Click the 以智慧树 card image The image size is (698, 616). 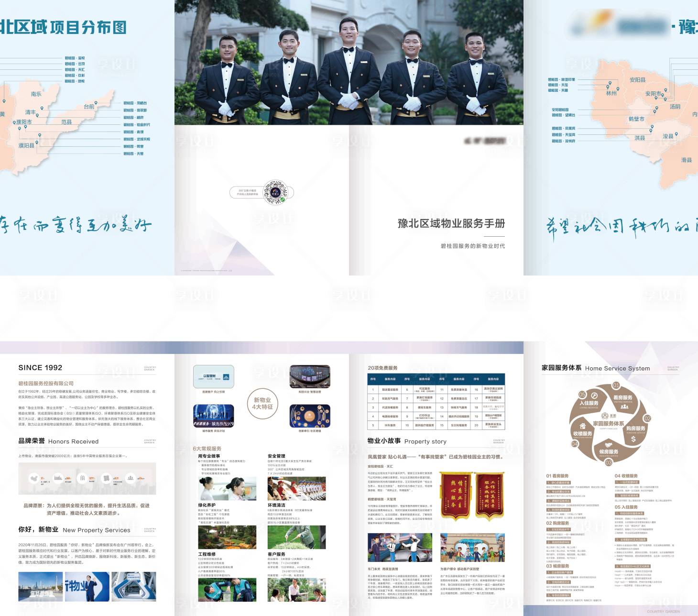[x=214, y=377]
